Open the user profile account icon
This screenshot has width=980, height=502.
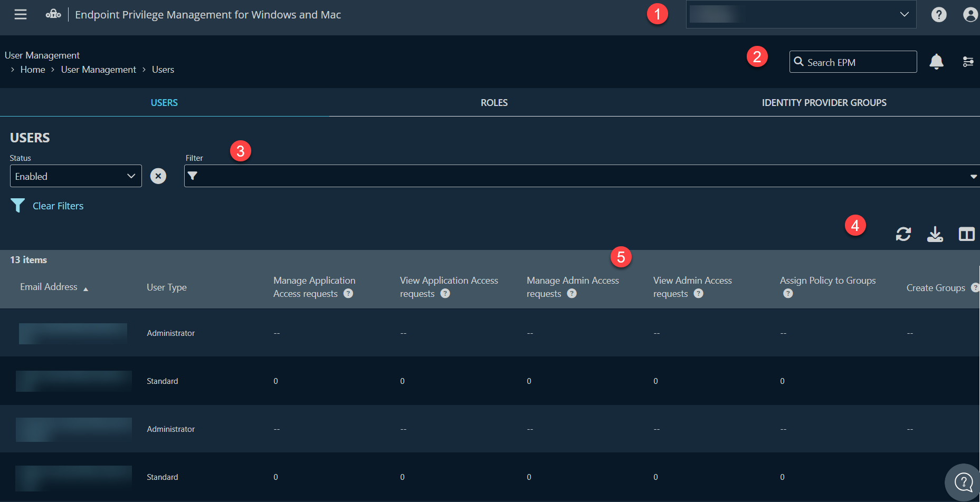pyautogui.click(x=971, y=15)
